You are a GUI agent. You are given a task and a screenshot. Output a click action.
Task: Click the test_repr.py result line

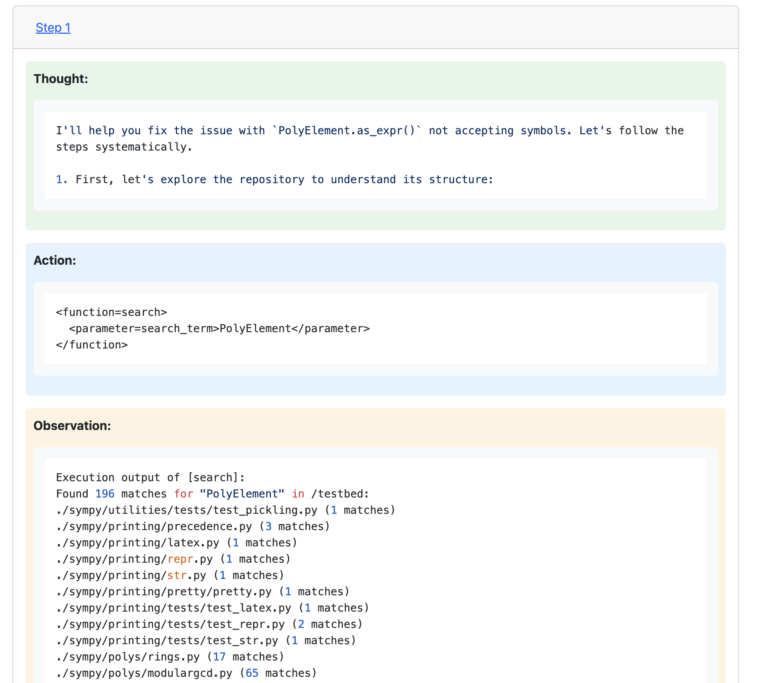[209, 624]
